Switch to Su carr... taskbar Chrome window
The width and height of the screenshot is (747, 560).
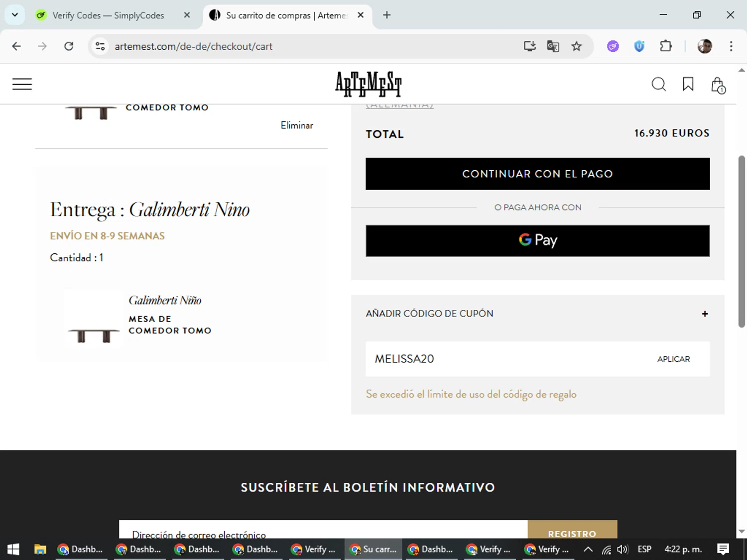click(373, 549)
